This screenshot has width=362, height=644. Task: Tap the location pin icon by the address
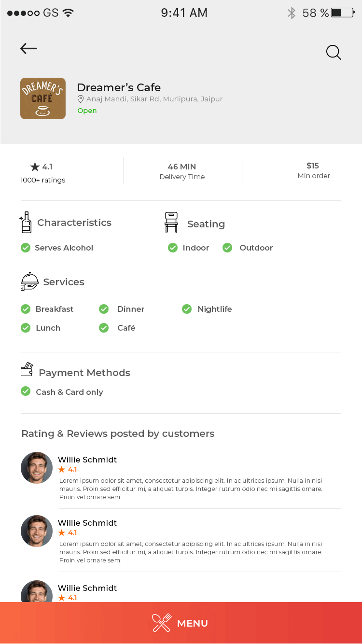point(81,99)
